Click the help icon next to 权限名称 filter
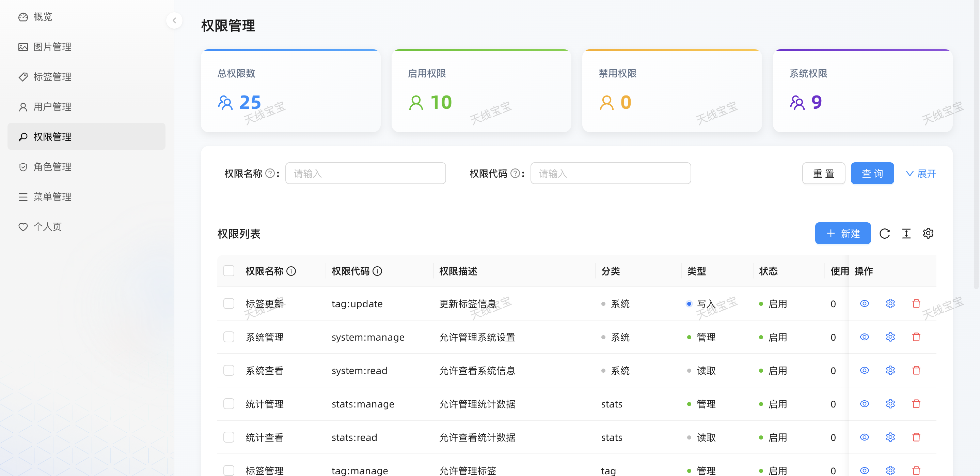980x476 pixels. [x=270, y=174]
